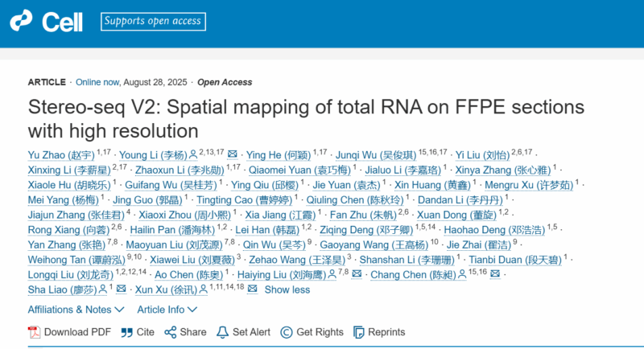Click person icon next to Young Li
This screenshot has width=644, height=349.
[x=193, y=155]
